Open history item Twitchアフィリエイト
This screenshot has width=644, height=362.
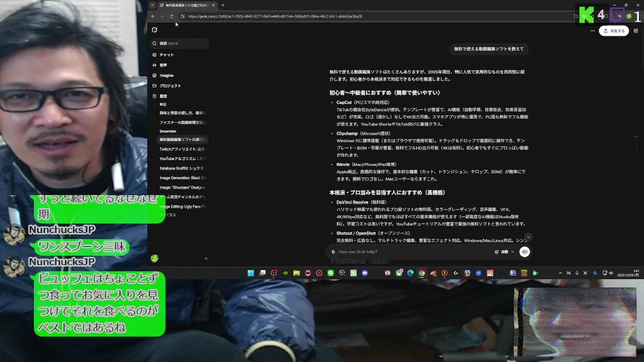[x=183, y=149]
